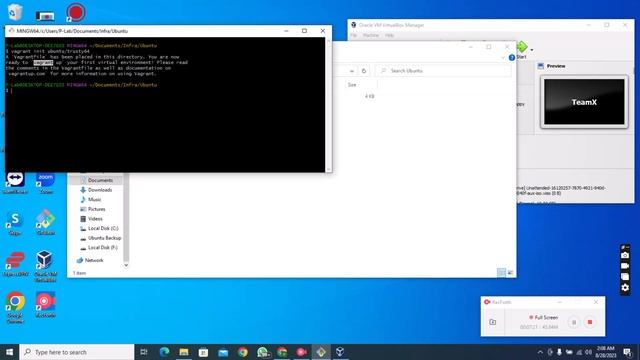640x360 pixels.
Task: Open the recordings folder in RecForth
Action: (493, 322)
